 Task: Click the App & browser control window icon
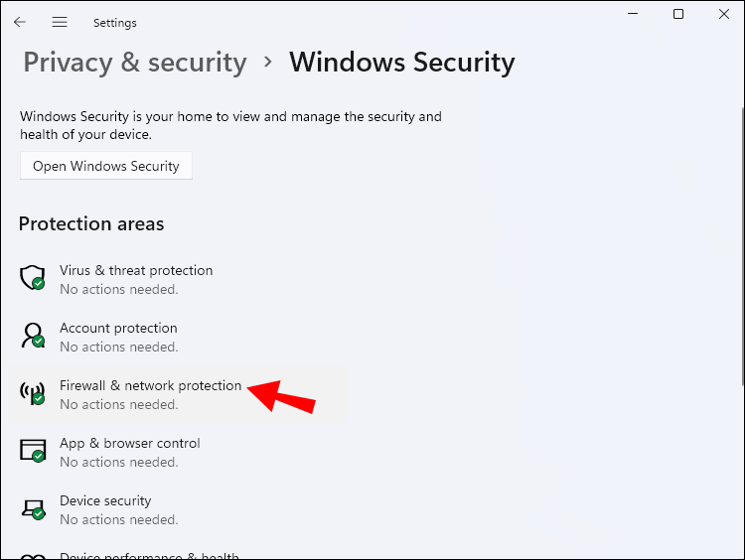coord(33,450)
